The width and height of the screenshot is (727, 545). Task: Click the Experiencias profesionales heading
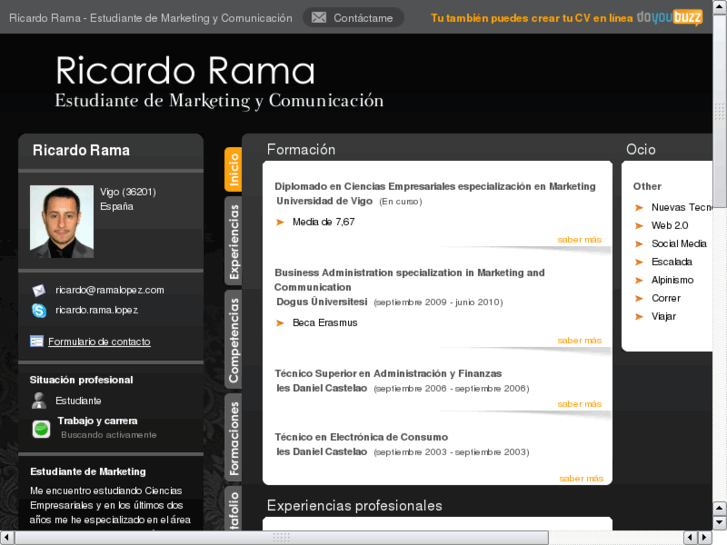[355, 506]
